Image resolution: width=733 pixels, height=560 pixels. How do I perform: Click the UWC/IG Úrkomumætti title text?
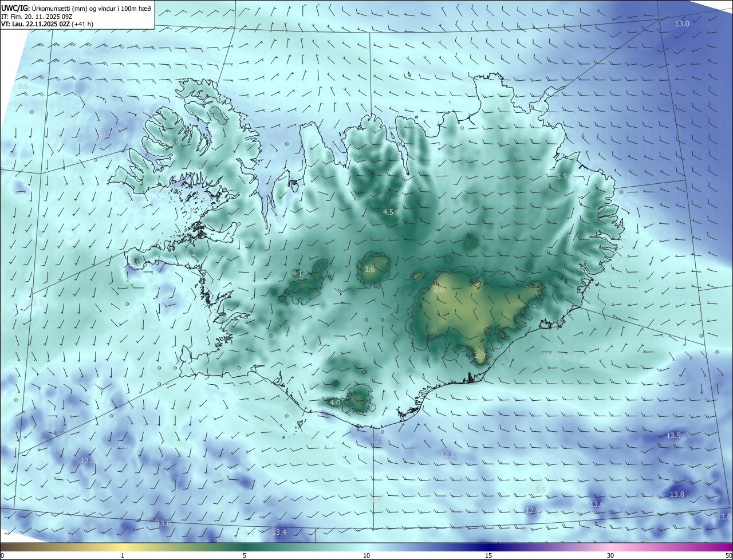(76, 8)
